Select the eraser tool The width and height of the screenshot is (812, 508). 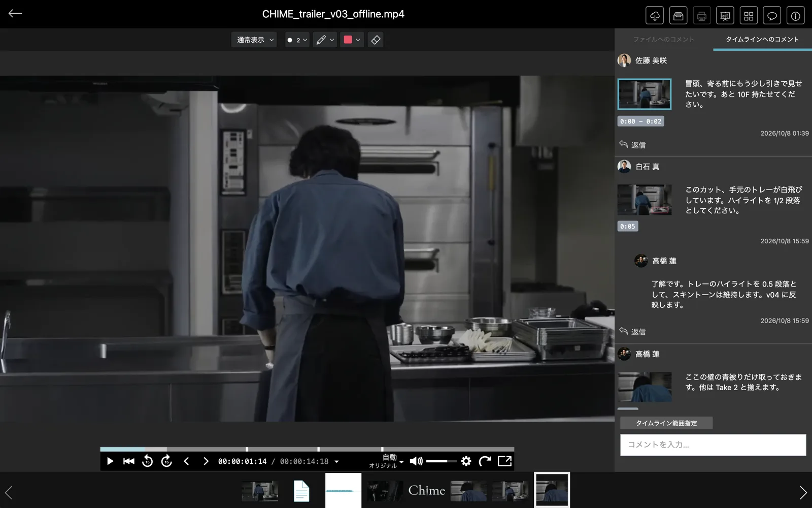coord(376,40)
